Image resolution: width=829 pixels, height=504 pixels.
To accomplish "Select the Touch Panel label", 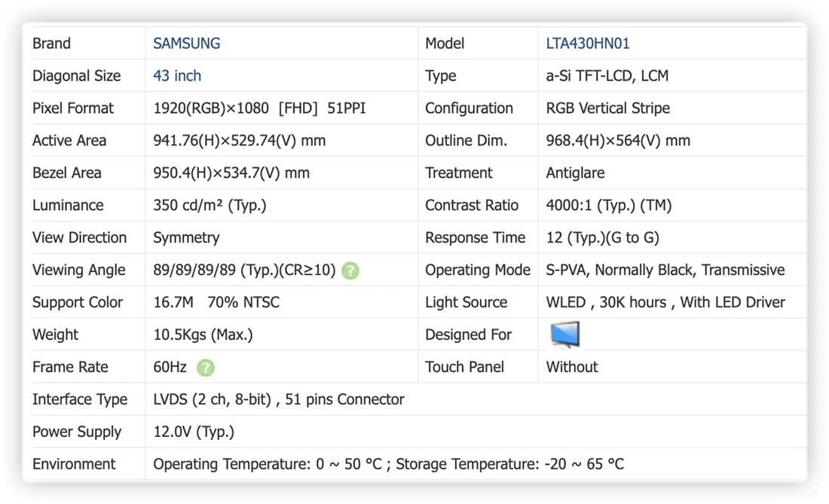I will coord(465,367).
